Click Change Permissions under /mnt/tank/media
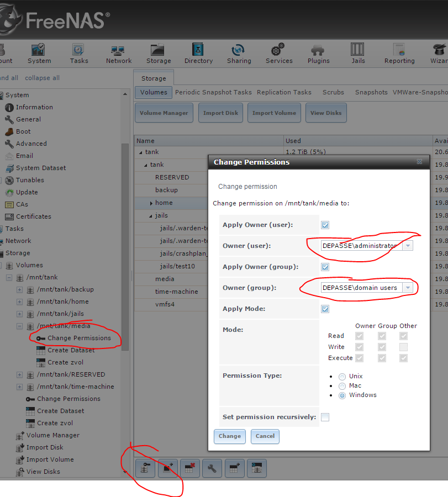The image size is (448, 497). point(79,338)
